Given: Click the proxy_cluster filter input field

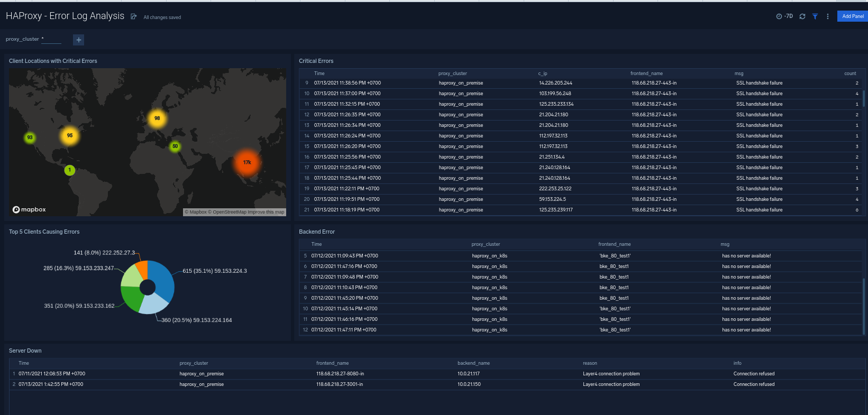Looking at the screenshot, I should 51,39.
